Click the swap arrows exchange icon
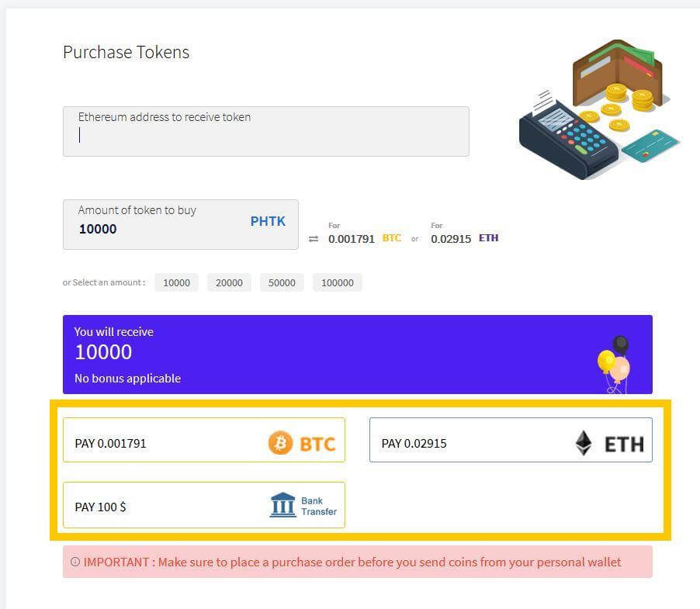The image size is (700, 609). tap(314, 239)
